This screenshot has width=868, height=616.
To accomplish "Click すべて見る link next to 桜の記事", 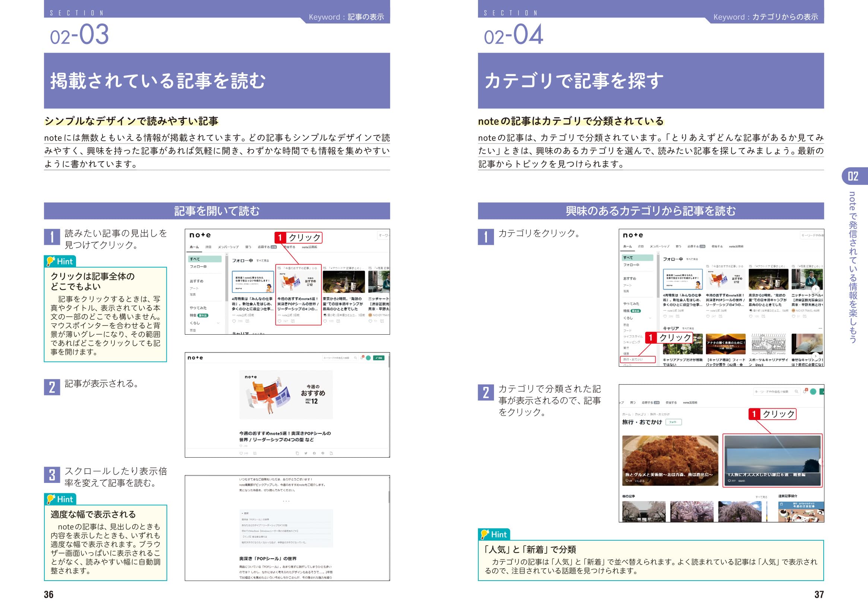I will (761, 496).
